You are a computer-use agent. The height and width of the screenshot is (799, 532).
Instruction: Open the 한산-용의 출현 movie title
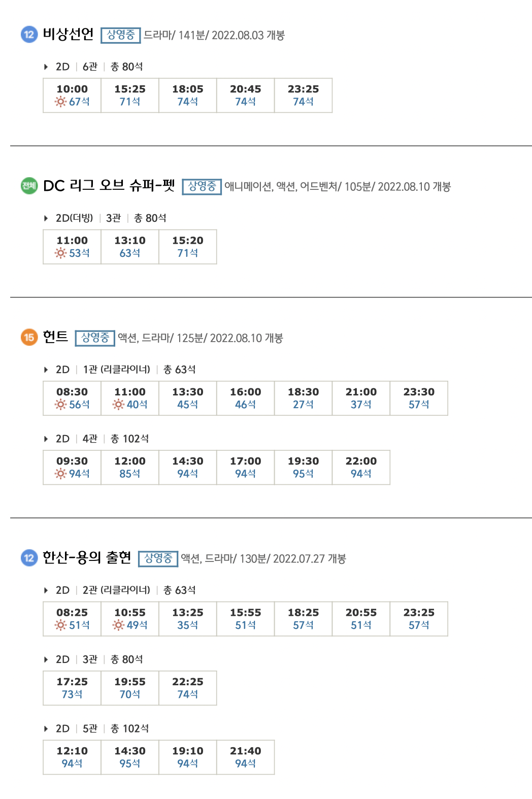coord(87,557)
